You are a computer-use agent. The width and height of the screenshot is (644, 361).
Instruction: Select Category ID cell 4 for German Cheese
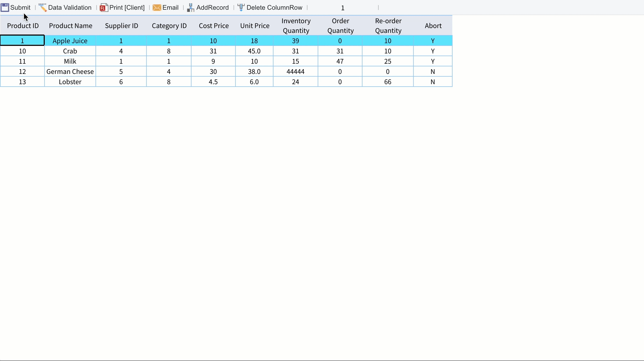[169, 71]
